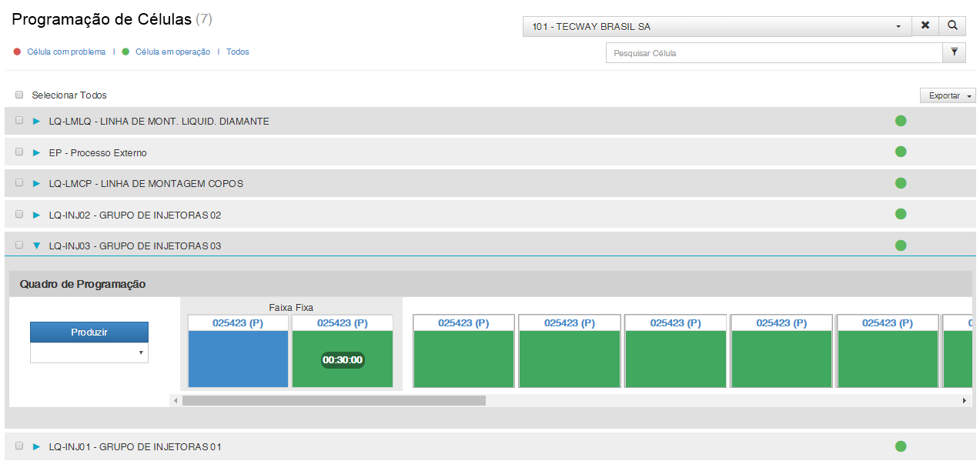Clear the selected company with the X button

pyautogui.click(x=925, y=26)
